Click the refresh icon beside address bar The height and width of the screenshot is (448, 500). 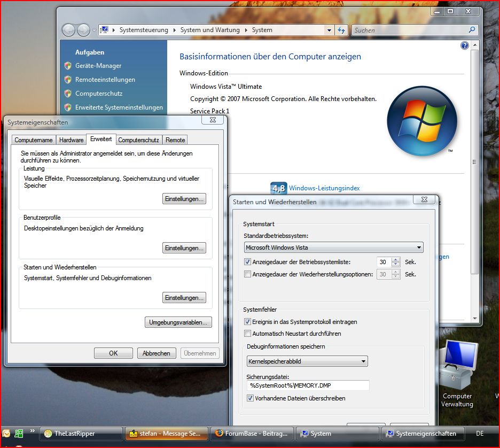coord(341,30)
